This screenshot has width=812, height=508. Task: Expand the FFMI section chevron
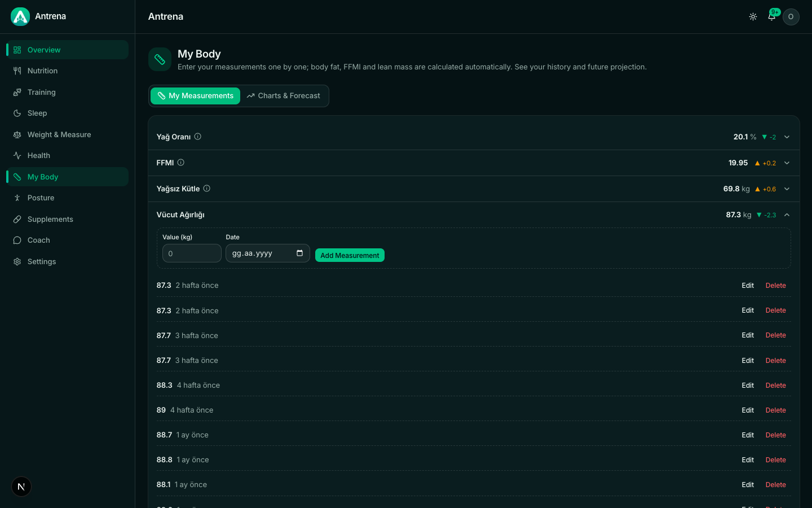[x=787, y=163]
